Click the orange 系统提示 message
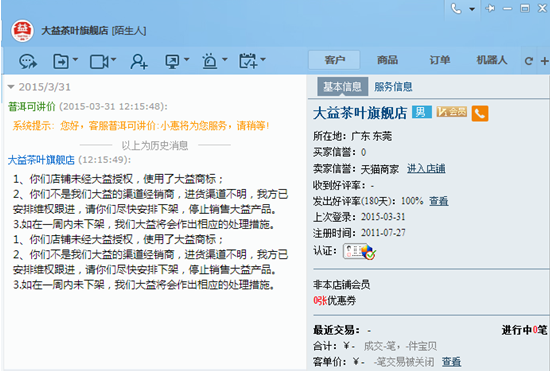This screenshot has width=550, height=371. click(x=141, y=126)
